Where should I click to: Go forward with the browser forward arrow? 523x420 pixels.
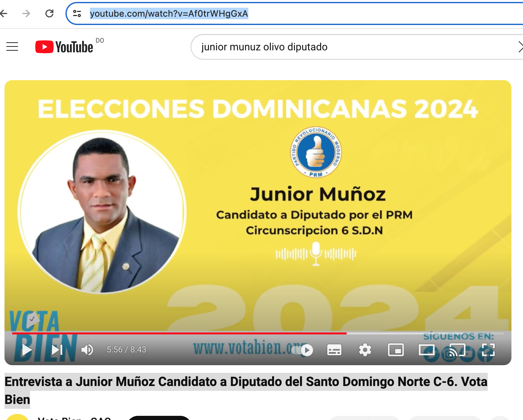26,13
